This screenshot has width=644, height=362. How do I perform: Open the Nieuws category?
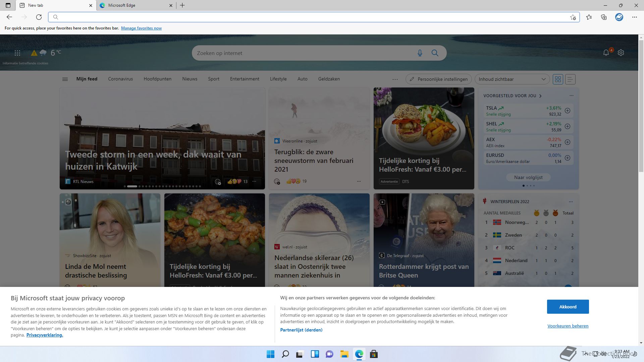click(x=190, y=79)
